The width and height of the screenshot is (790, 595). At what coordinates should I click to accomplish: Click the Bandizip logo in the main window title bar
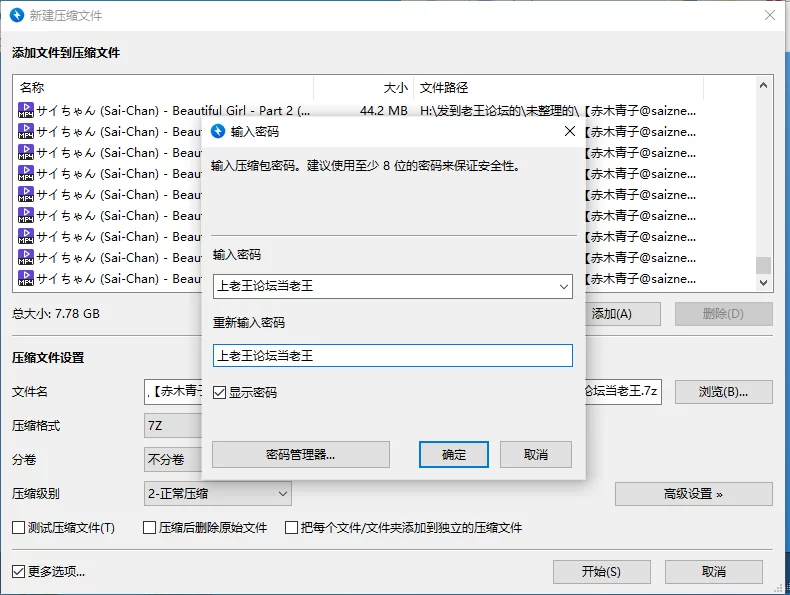click(17, 15)
